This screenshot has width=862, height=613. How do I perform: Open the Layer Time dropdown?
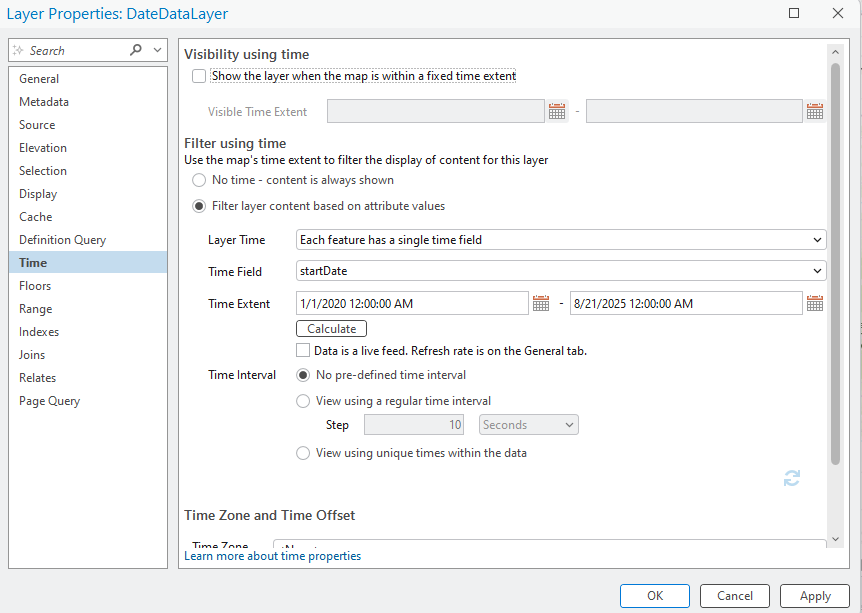[561, 240]
